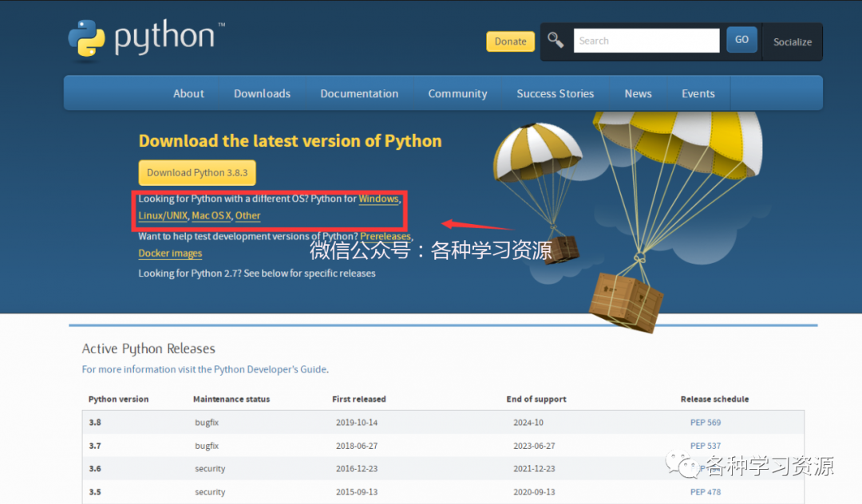The height and width of the screenshot is (504, 862).
Task: Click the Looking for Python 2.7 text
Action: [x=257, y=274]
